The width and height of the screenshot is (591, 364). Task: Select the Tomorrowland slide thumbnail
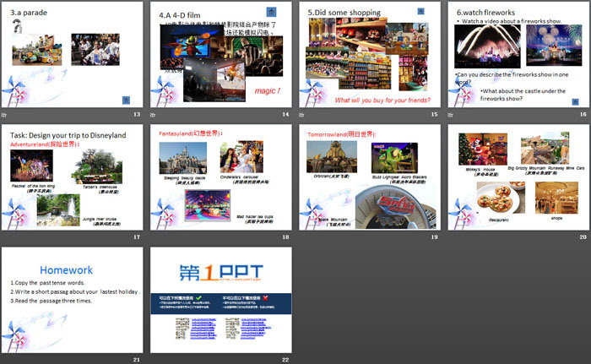coord(368,177)
